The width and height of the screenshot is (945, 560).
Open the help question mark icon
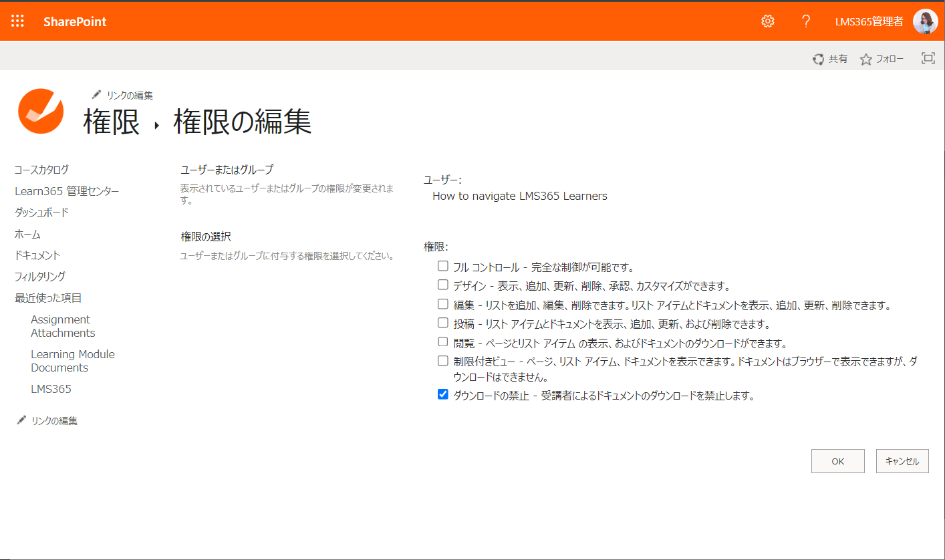point(806,21)
